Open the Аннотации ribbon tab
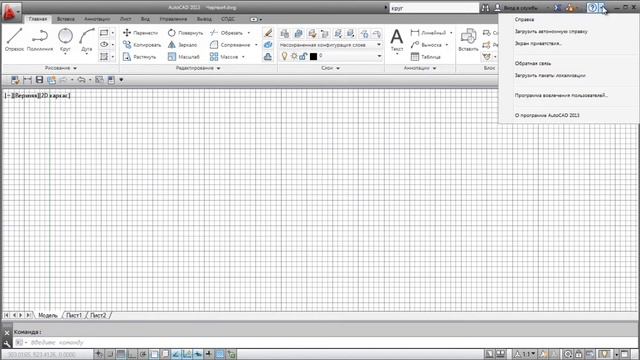The height and width of the screenshot is (360, 640). (x=97, y=19)
